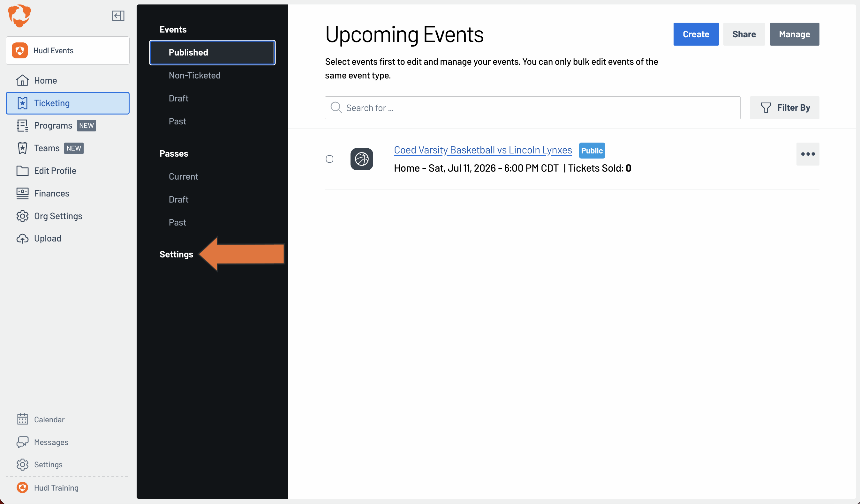The width and height of the screenshot is (860, 504).
Task: Open Coed Varsity Basketball vs Lincoln Lynxes link
Action: (x=483, y=150)
